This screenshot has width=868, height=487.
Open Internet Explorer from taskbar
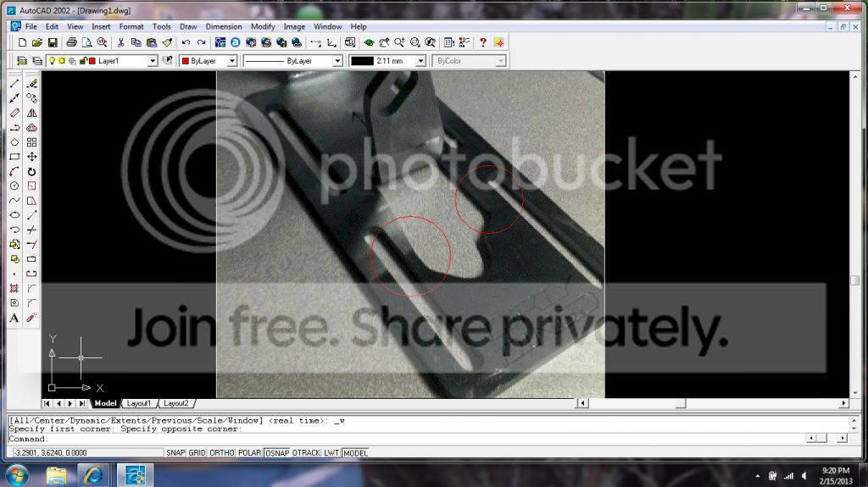click(x=93, y=475)
